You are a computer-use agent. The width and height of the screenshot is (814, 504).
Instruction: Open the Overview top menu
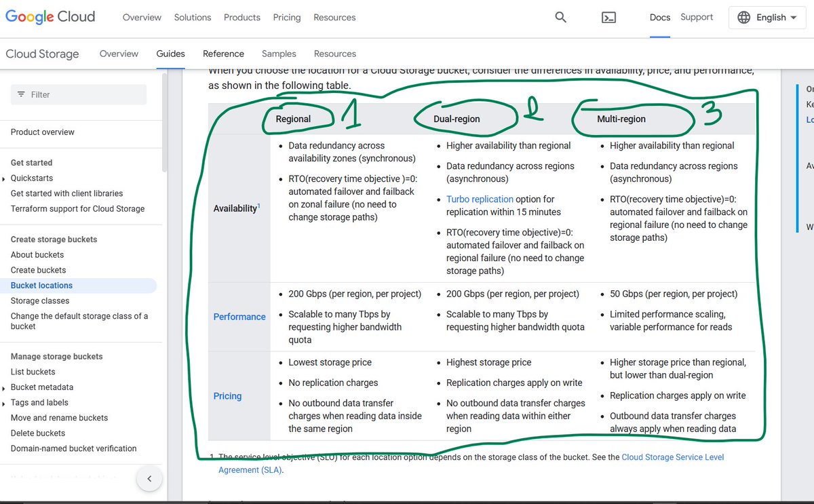[142, 18]
